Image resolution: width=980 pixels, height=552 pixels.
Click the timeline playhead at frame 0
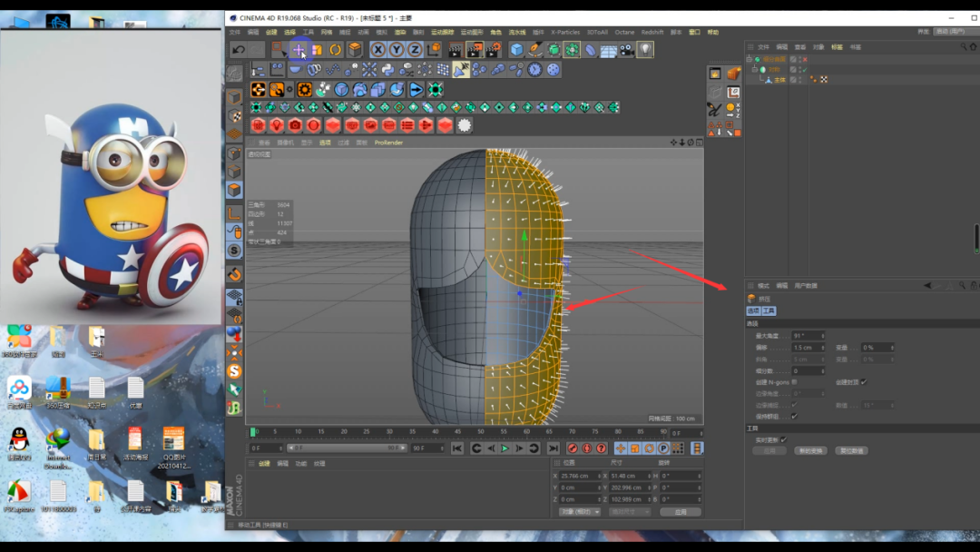[253, 432]
